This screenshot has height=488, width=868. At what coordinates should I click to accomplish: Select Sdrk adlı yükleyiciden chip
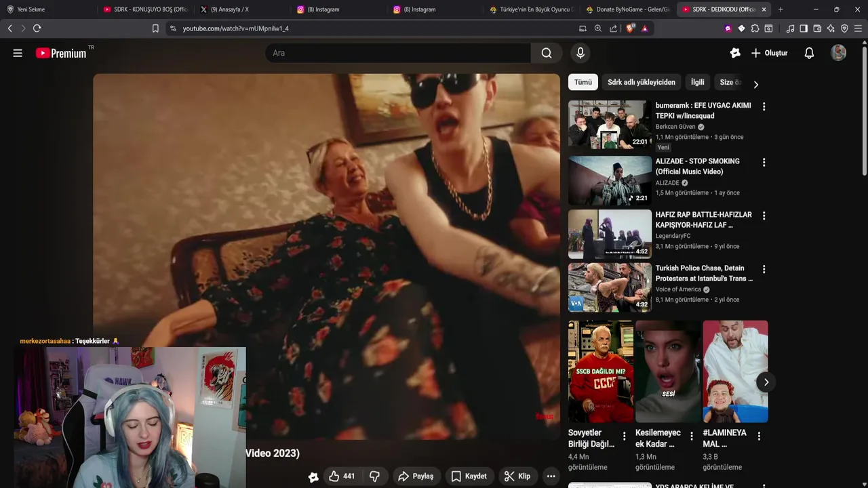[642, 82]
